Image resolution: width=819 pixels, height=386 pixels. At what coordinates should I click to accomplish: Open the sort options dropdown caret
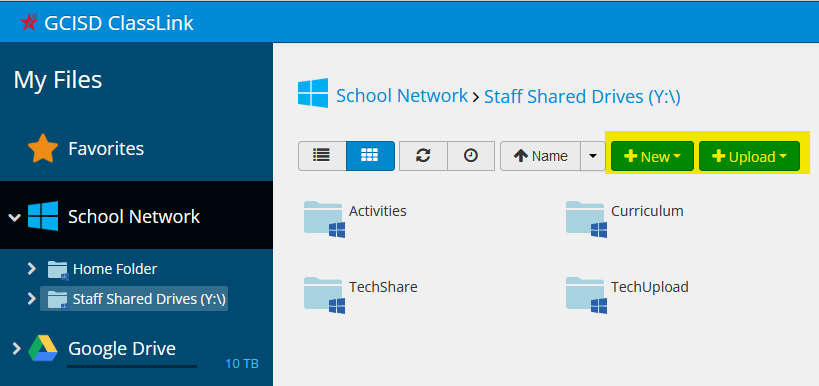[592, 156]
